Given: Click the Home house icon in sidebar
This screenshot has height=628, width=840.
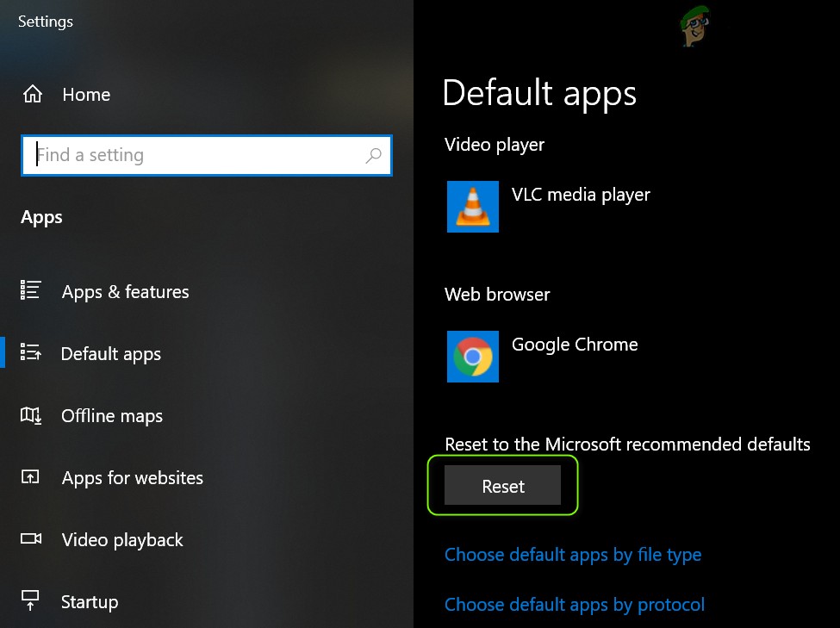Looking at the screenshot, I should [x=32, y=95].
